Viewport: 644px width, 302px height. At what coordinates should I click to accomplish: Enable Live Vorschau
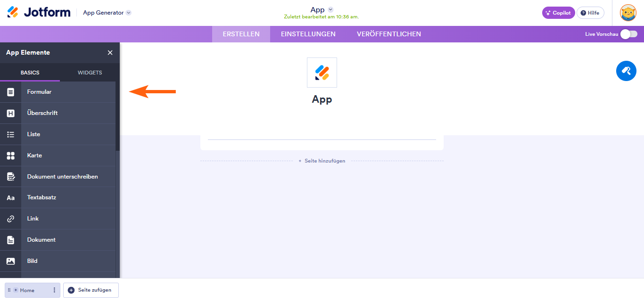(629, 34)
